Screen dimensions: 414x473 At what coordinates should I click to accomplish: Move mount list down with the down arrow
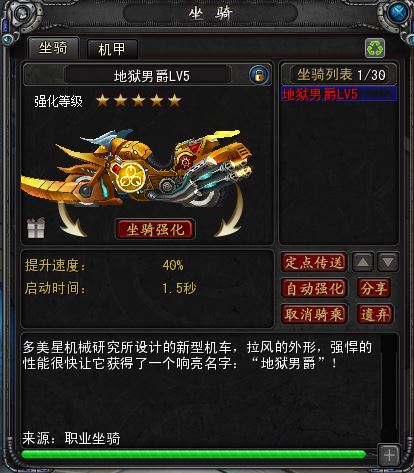388,262
